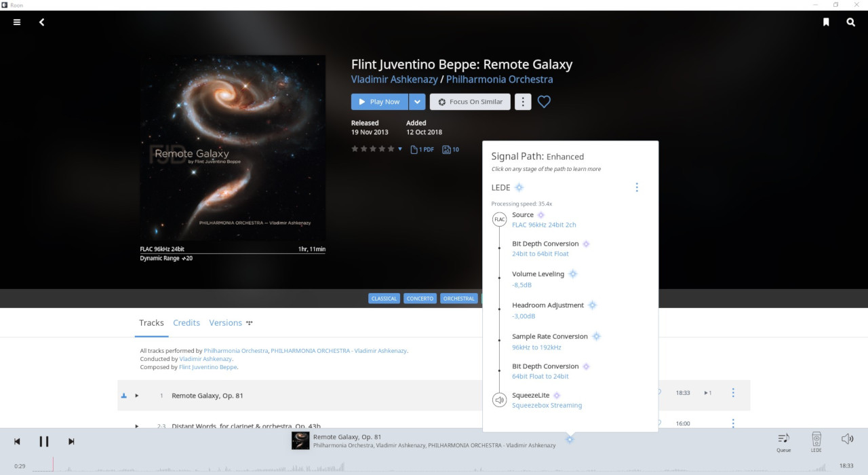The width and height of the screenshot is (868, 475).
Task: Open the 1 PDF booklet
Action: pyautogui.click(x=422, y=149)
